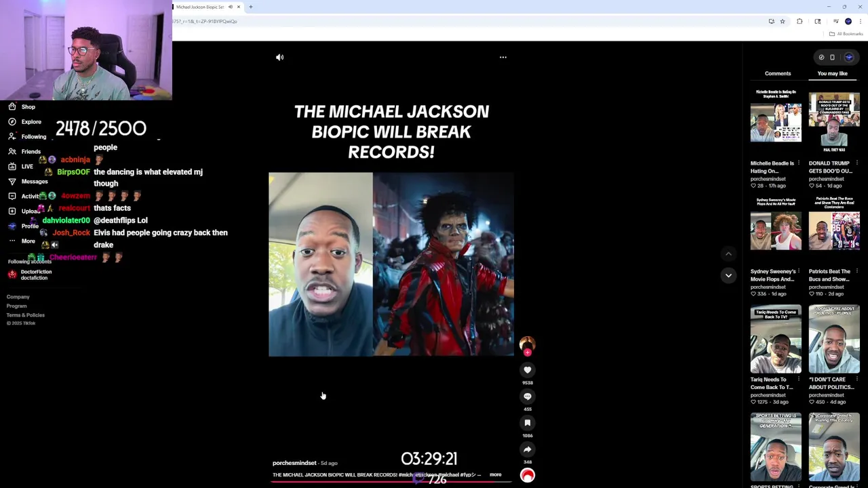The height and width of the screenshot is (488, 868).
Task: Switch to the Comments tab
Action: pyautogui.click(x=778, y=73)
